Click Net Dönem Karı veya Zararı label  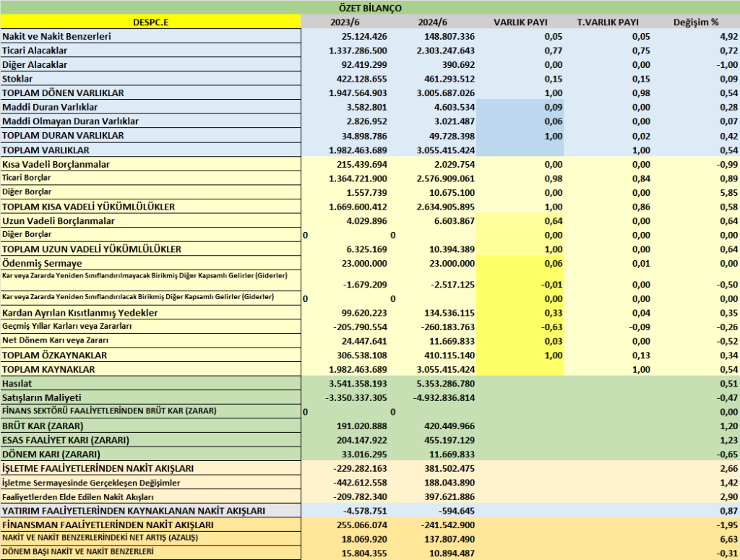(150, 340)
